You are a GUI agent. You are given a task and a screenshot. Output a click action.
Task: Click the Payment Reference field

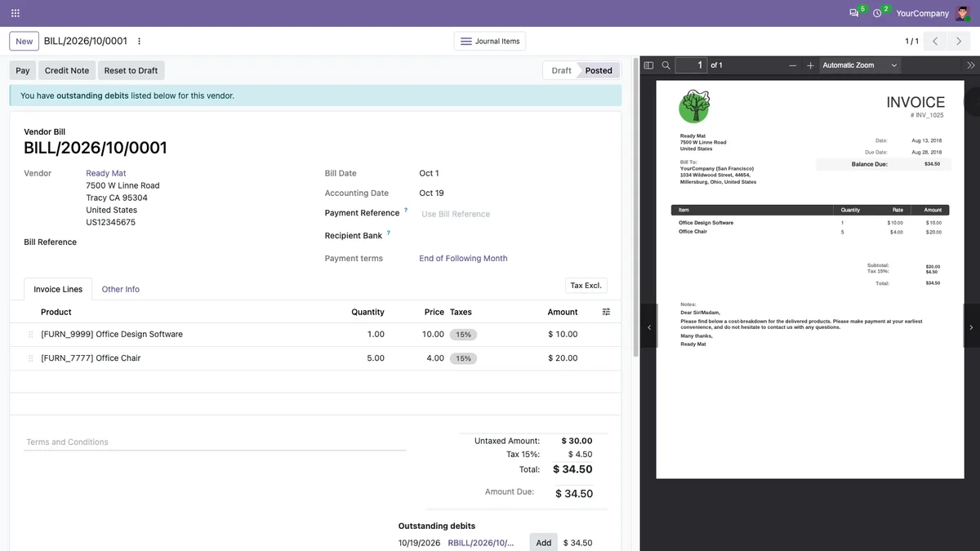(x=514, y=214)
